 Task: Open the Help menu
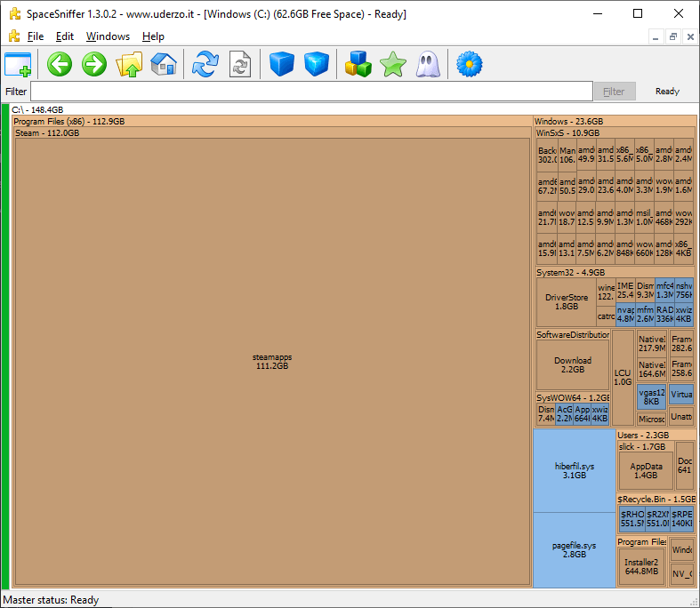pos(153,36)
